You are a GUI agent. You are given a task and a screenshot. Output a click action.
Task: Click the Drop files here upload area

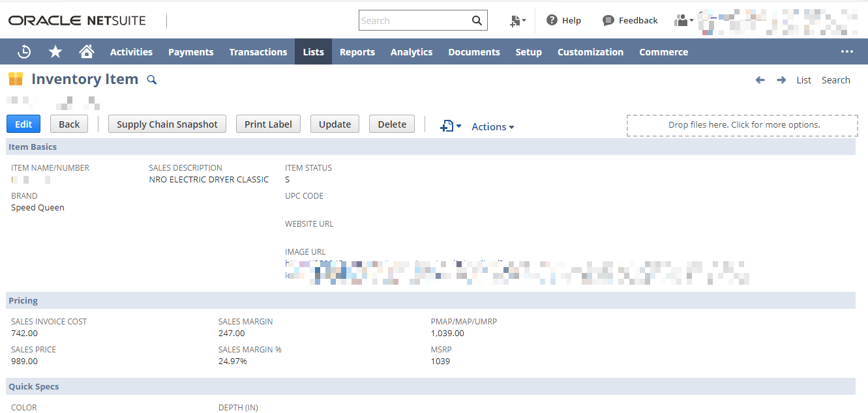(x=743, y=125)
